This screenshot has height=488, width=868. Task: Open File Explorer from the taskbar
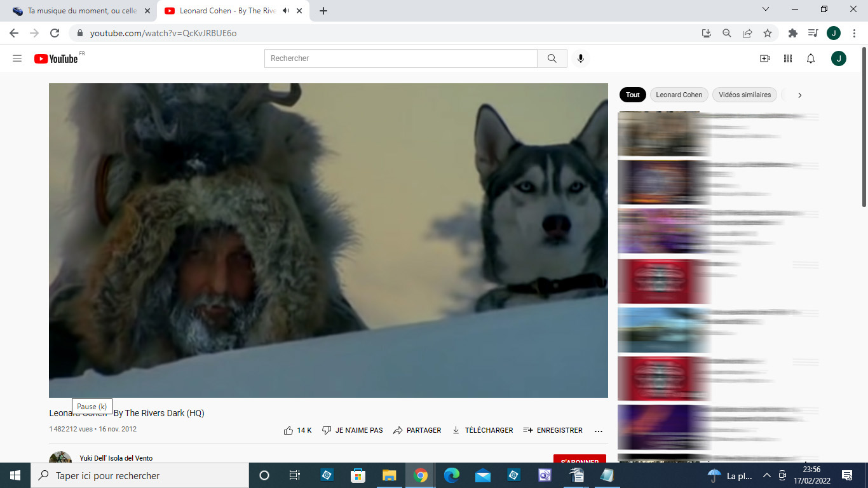389,475
